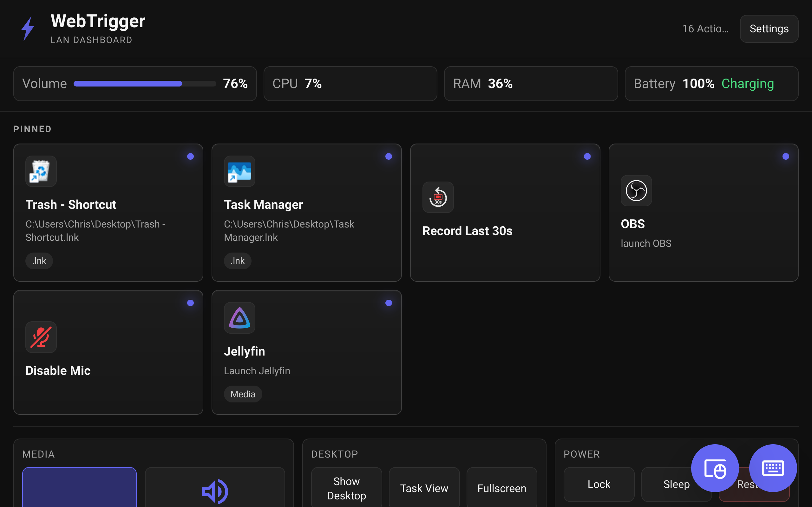
Task: Launch OBS via its logo icon
Action: coord(636,190)
